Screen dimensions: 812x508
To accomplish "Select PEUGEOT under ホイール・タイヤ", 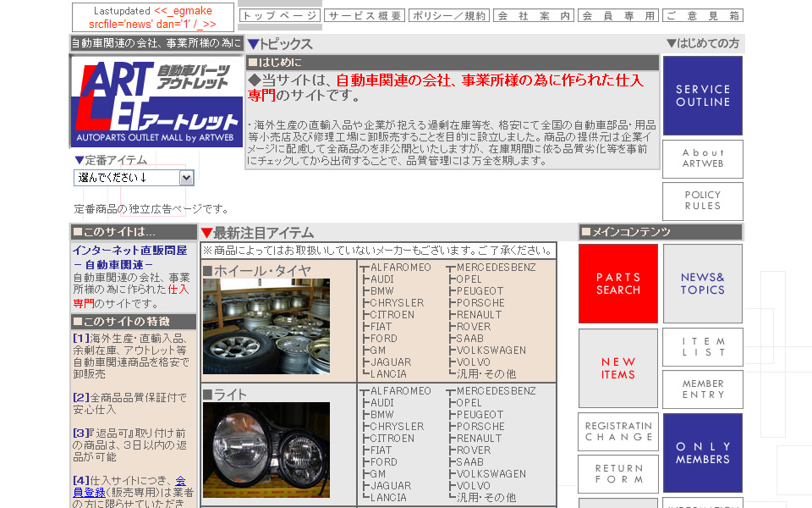I will coord(480,291).
